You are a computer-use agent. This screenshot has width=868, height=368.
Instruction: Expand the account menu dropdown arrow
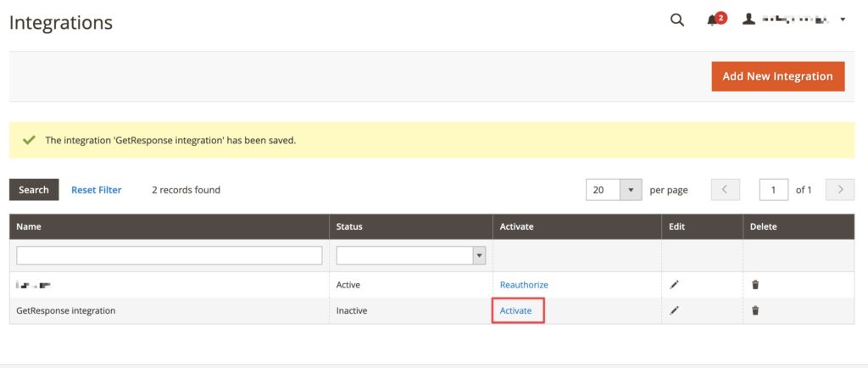pyautogui.click(x=843, y=20)
